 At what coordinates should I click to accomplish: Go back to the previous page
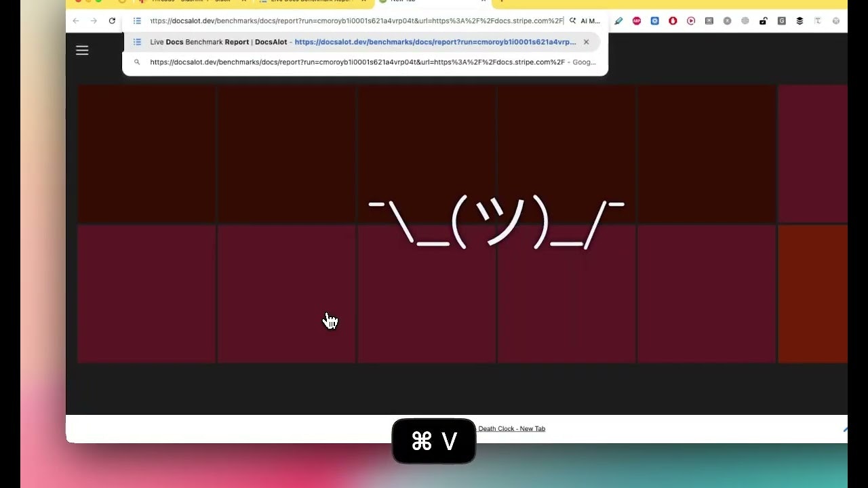tap(76, 21)
